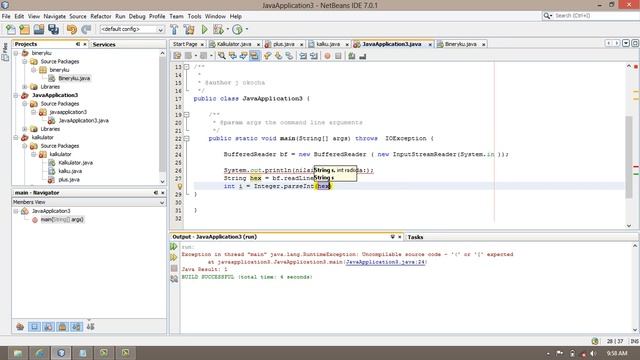
Task: Click the editor Last Edit icon
Action: tap(177, 56)
